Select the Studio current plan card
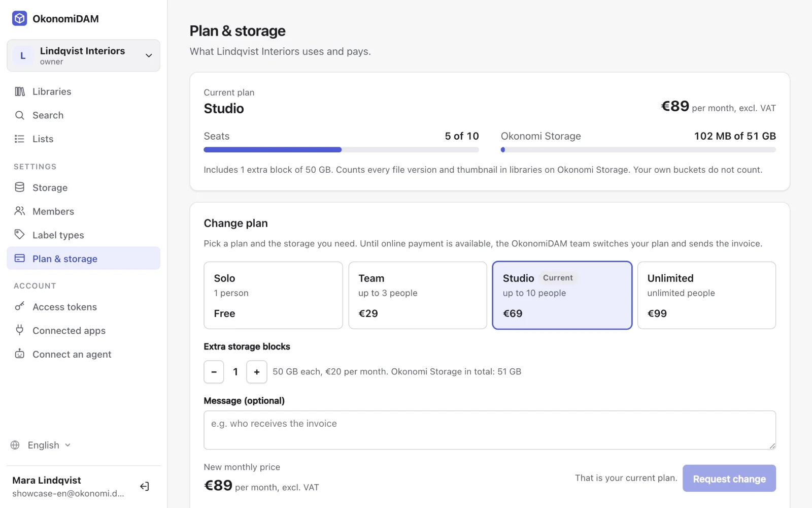This screenshot has height=508, width=812. [562, 295]
